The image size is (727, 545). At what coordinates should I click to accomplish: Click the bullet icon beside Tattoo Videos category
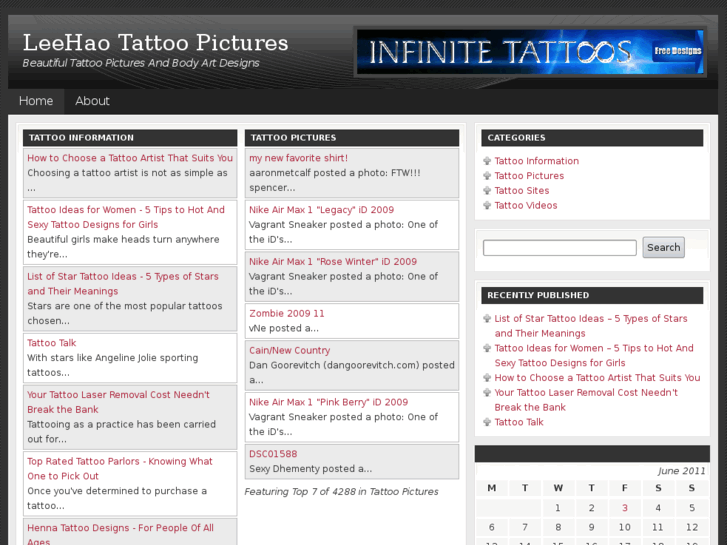point(487,205)
